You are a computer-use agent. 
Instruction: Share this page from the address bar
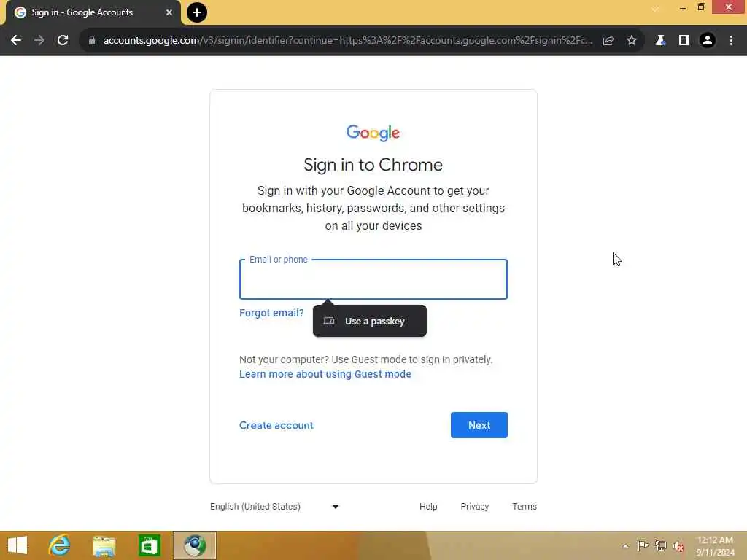608,41
